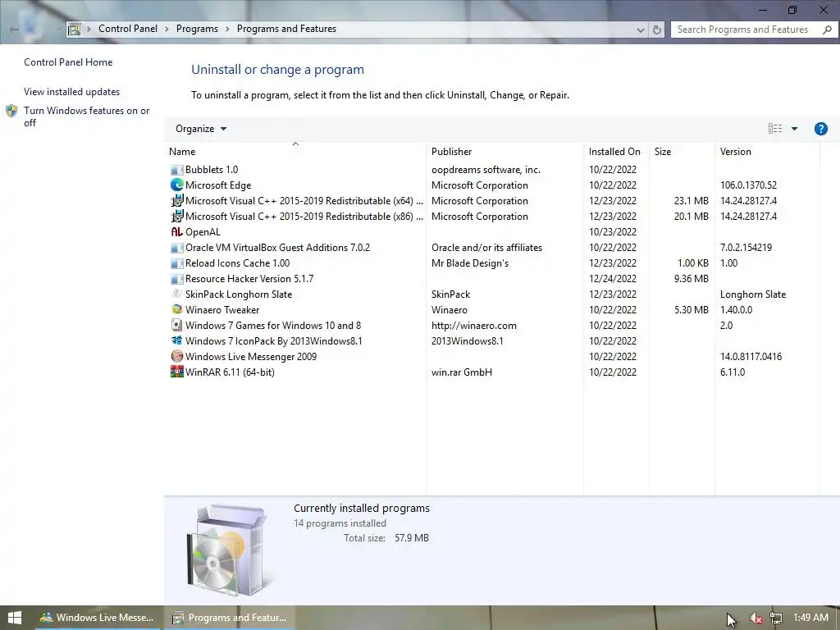This screenshot has height=630, width=840.
Task: Expand the address bar history dropdown
Action: 640,30
